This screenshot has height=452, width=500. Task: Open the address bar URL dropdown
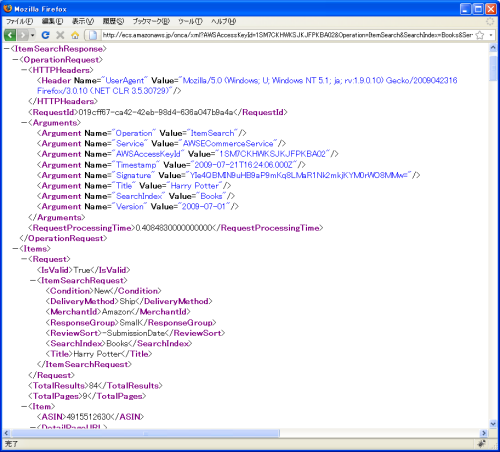click(x=491, y=35)
